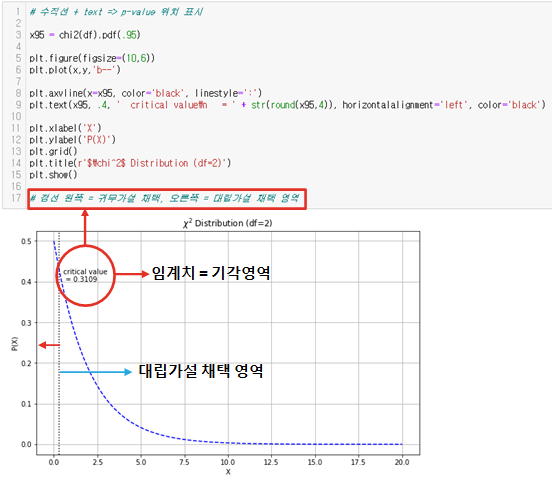
Task: Click the 'X' x-axis label under the plot
Action: click(x=228, y=472)
